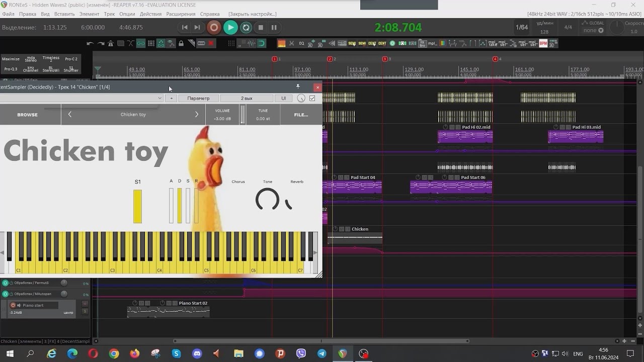Screen dimensions: 644x362
Task: Select the previous DecentSampler preset arrow
Action: pyautogui.click(x=70, y=115)
